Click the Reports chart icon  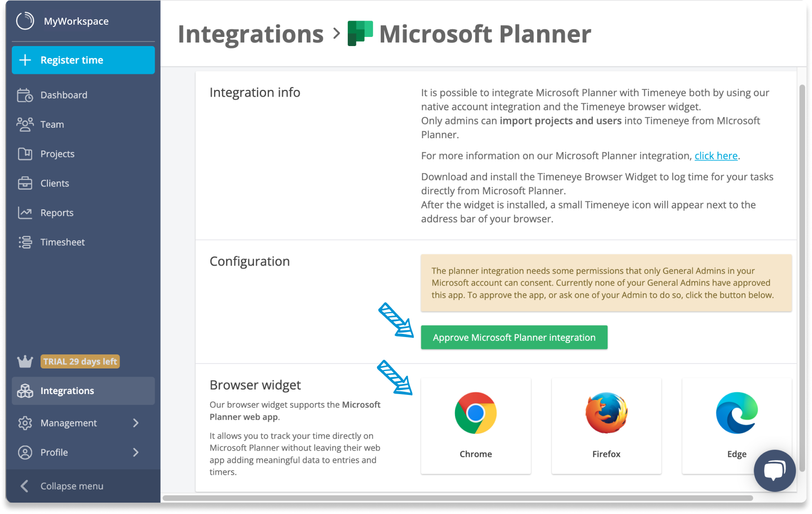coord(25,213)
